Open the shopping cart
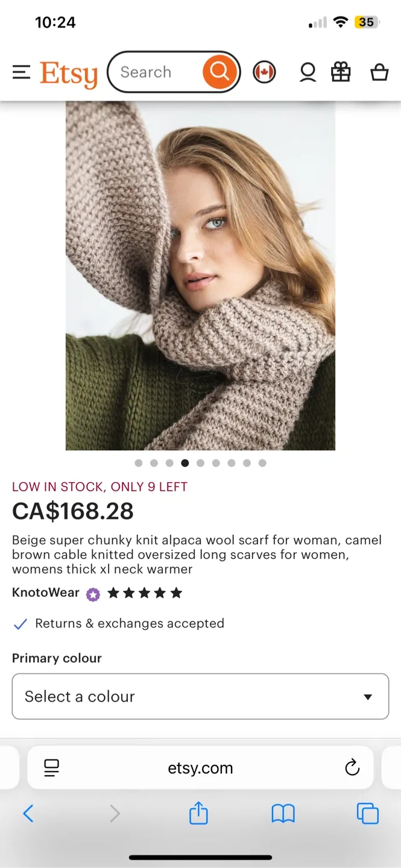This screenshot has width=401, height=868. [379, 72]
